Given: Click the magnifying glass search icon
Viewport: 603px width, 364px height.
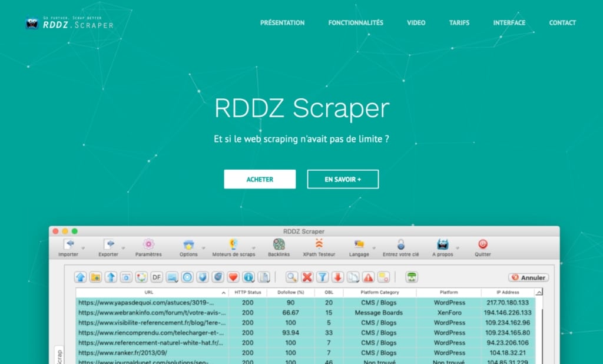Looking at the screenshot, I should [x=291, y=277].
